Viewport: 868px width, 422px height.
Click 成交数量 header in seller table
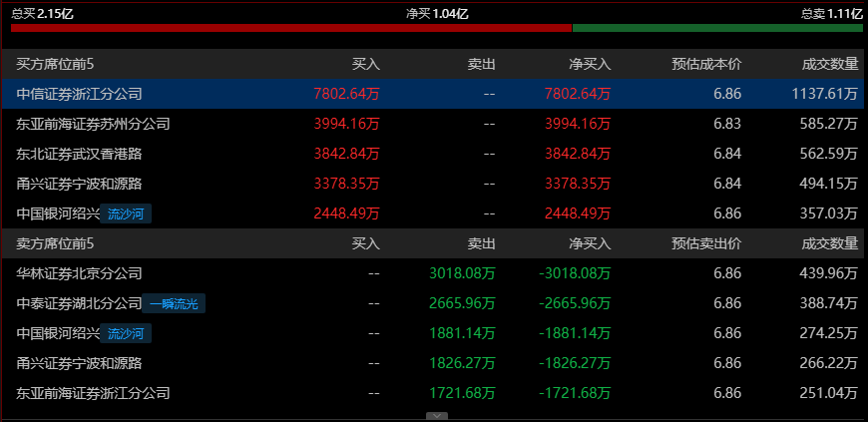830,243
